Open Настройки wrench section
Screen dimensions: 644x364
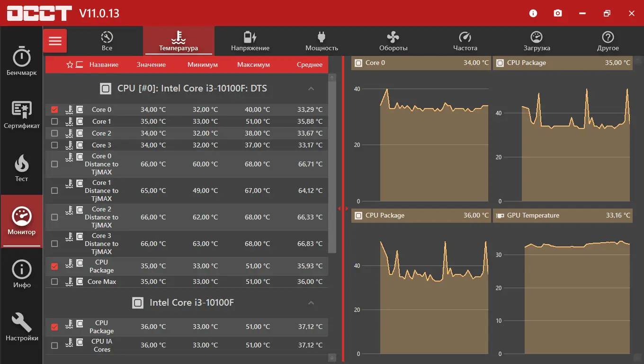21,328
